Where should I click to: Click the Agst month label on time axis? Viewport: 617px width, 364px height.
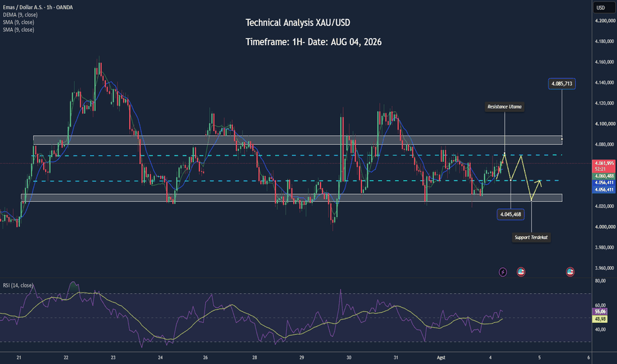[441, 357]
